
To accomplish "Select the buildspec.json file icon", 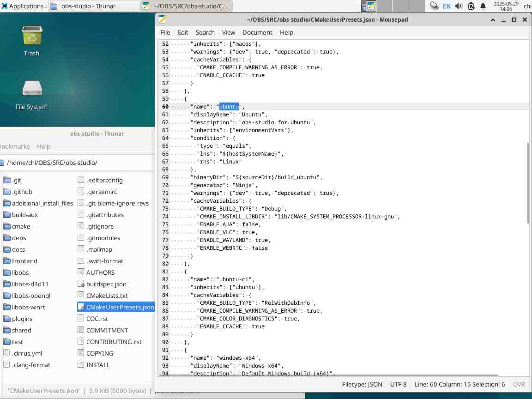I will click(81, 284).
